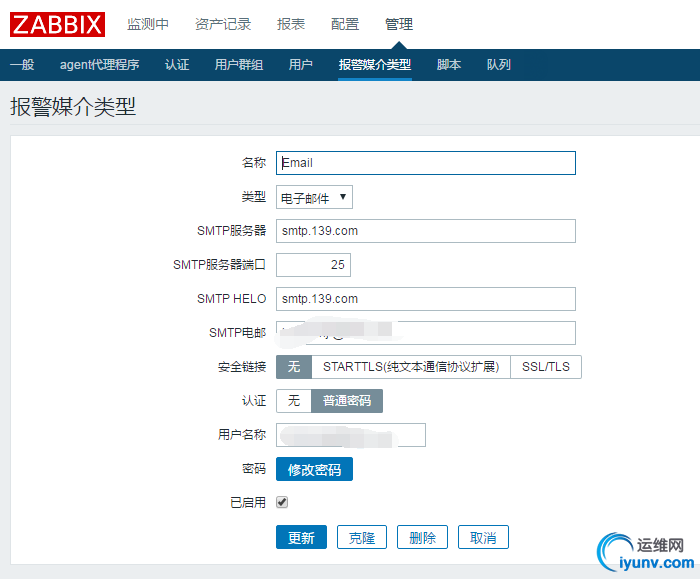Open the 用户群组 submenu tab

pos(238,65)
